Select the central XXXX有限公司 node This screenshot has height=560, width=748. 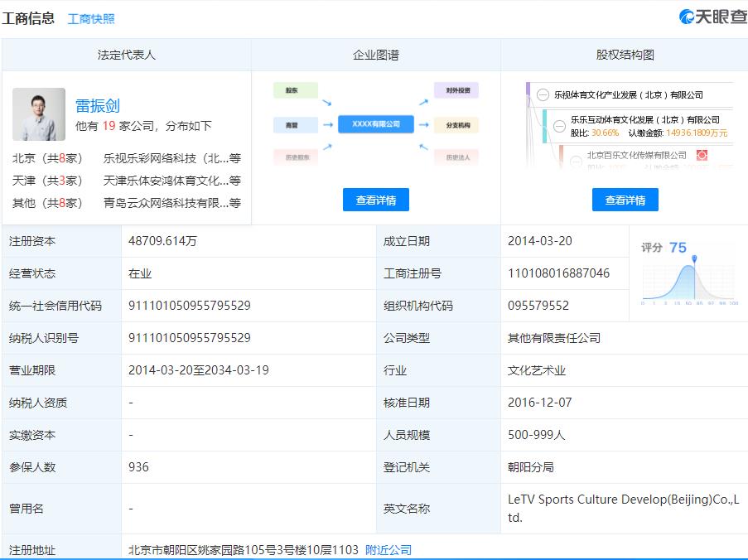point(376,124)
